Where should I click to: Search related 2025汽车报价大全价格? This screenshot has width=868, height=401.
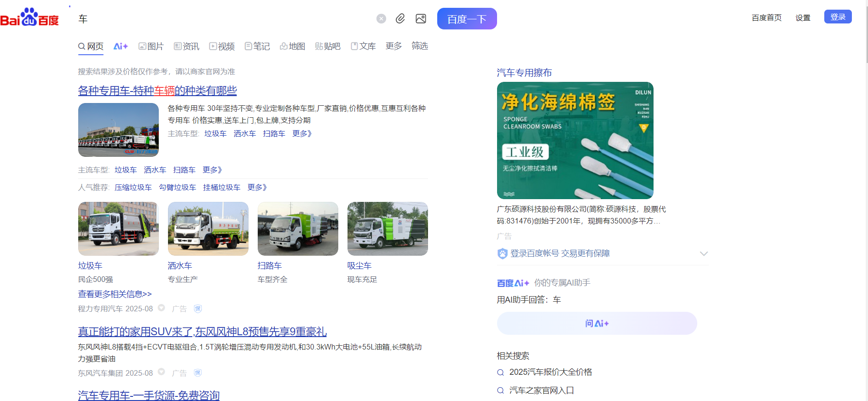(x=550, y=372)
